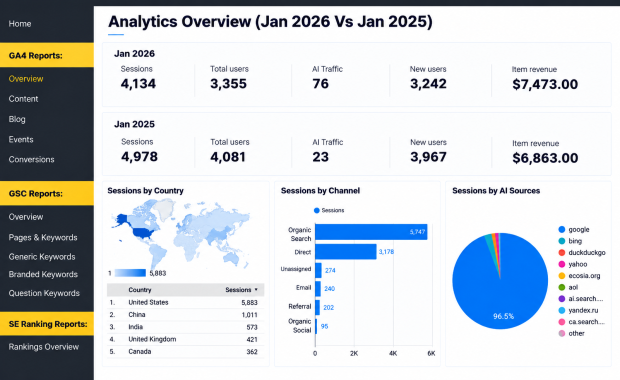Select the GA4 Reports section header
Screen dimensions: 620x380
[47, 55]
